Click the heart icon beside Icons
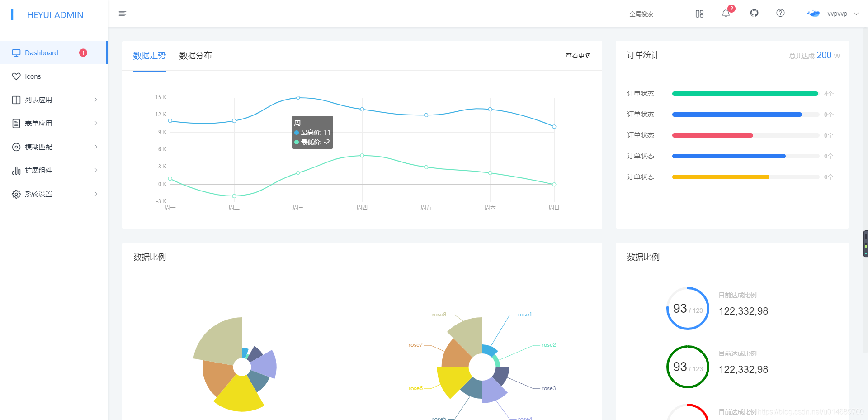This screenshot has width=868, height=420. point(16,76)
